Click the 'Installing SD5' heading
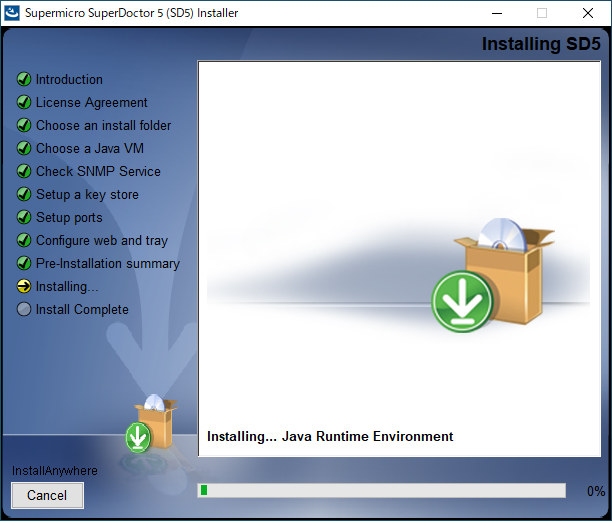Viewport: 612px width, 521px height. (541, 44)
